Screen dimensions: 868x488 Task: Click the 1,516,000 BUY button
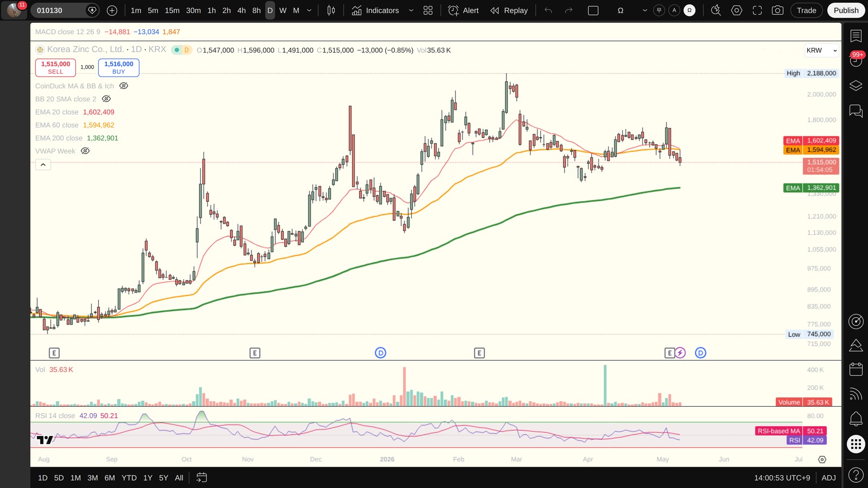(119, 67)
